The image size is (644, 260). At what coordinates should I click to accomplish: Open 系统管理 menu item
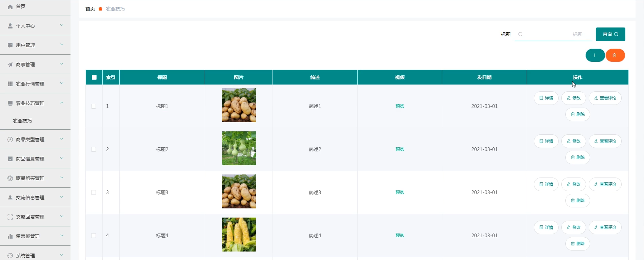(x=35, y=254)
